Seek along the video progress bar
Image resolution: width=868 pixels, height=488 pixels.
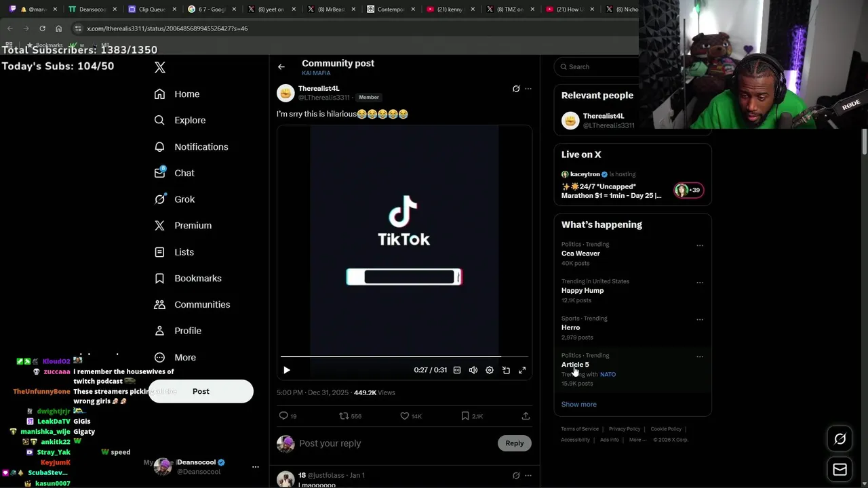tap(404, 356)
